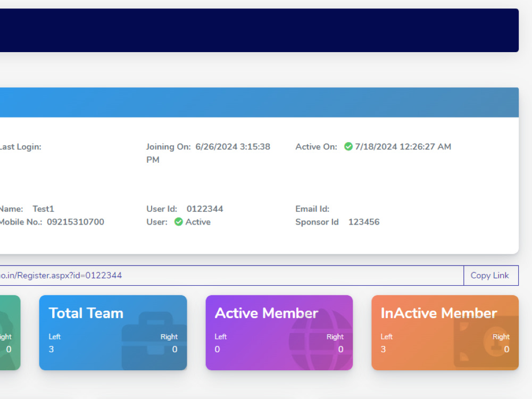
Task: Select the mobile number 09215310700
Action: click(76, 222)
